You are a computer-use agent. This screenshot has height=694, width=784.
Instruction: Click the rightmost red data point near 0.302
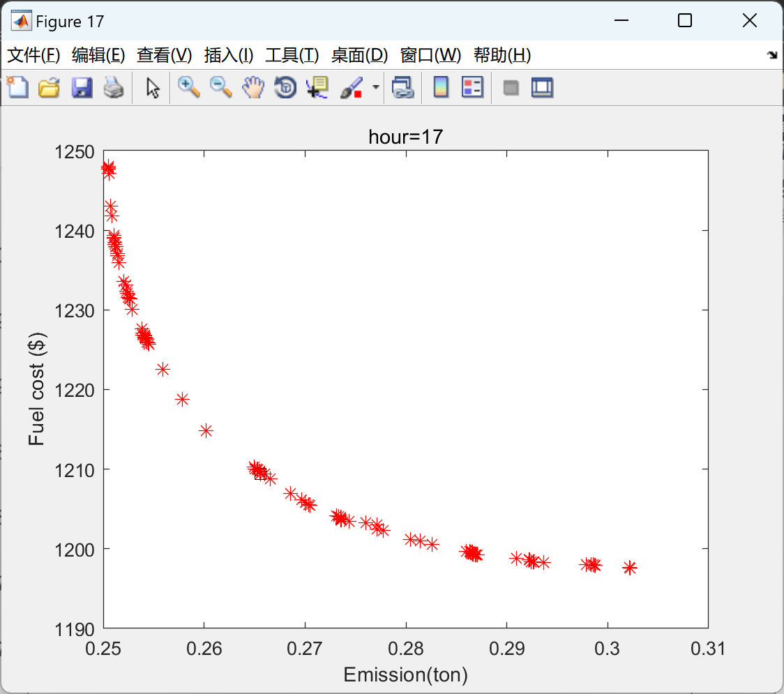(629, 568)
